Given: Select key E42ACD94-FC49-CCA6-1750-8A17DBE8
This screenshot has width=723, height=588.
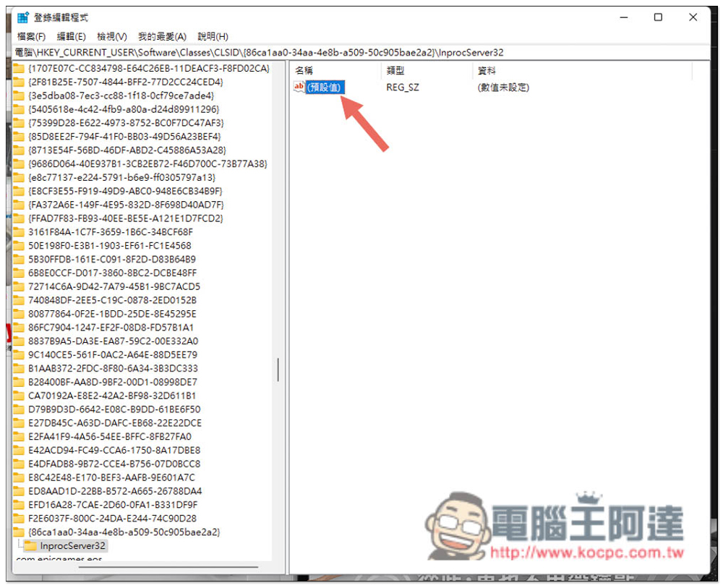Looking at the screenshot, I should 114,450.
